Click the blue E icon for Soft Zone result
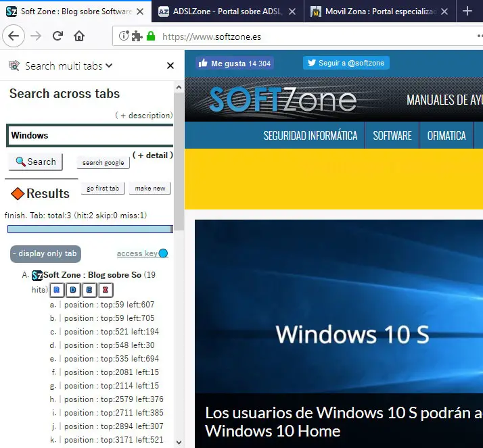 (x=89, y=290)
